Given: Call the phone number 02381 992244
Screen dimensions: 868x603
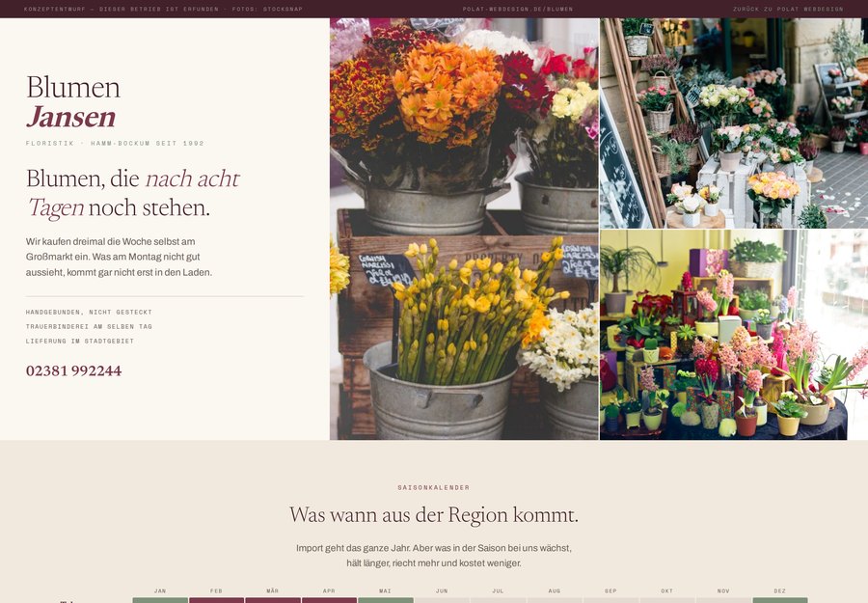Looking at the screenshot, I should pos(73,370).
